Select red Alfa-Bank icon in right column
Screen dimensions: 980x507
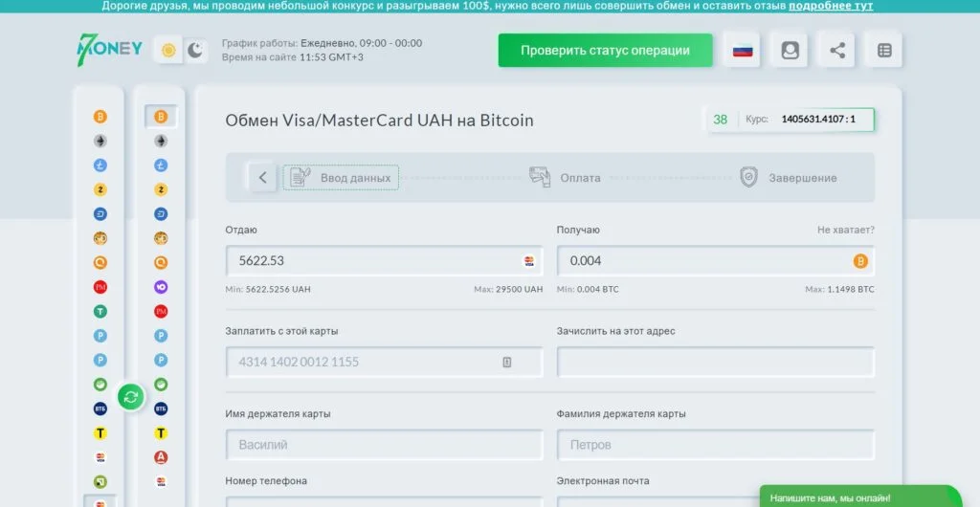tap(161, 457)
